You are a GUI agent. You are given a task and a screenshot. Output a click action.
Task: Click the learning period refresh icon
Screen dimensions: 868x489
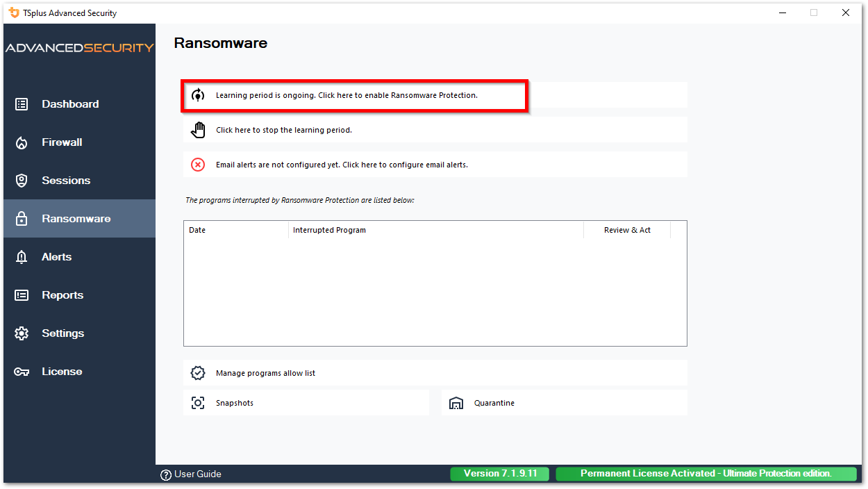198,94
